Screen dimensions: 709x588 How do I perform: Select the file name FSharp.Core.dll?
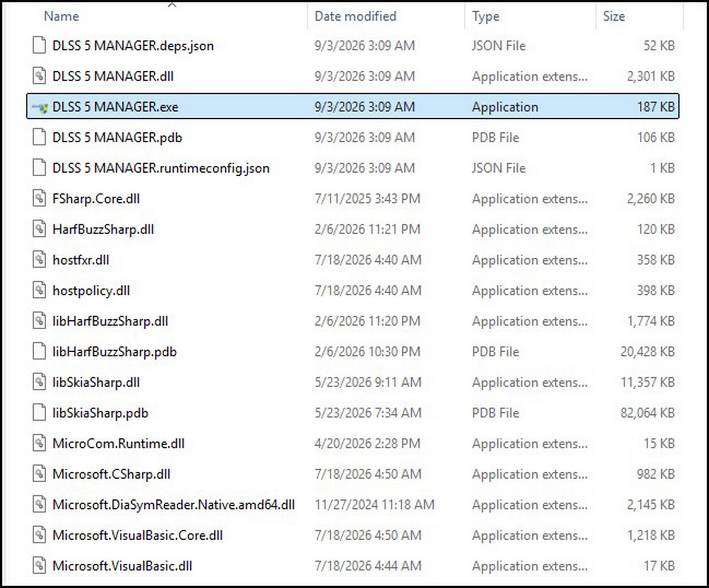pyautogui.click(x=96, y=199)
